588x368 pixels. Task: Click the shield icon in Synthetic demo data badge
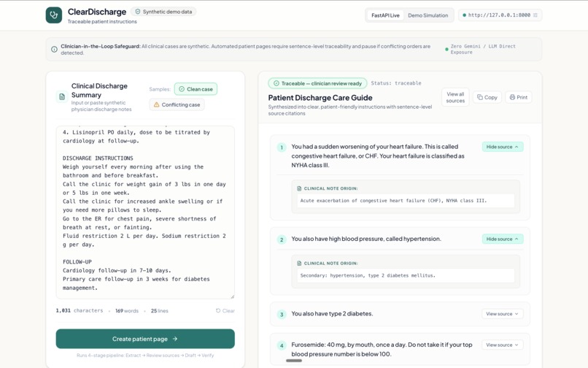(138, 12)
